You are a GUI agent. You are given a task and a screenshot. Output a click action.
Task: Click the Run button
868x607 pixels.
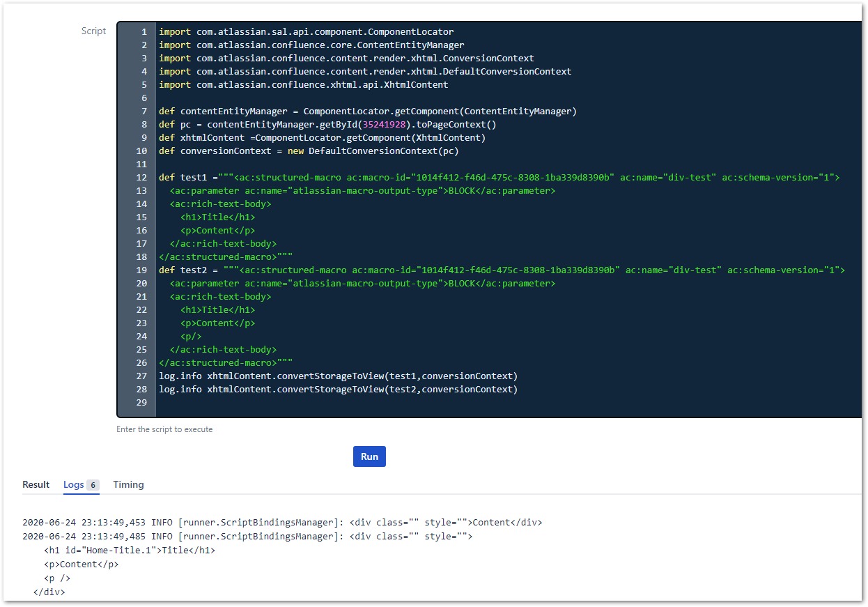369,456
